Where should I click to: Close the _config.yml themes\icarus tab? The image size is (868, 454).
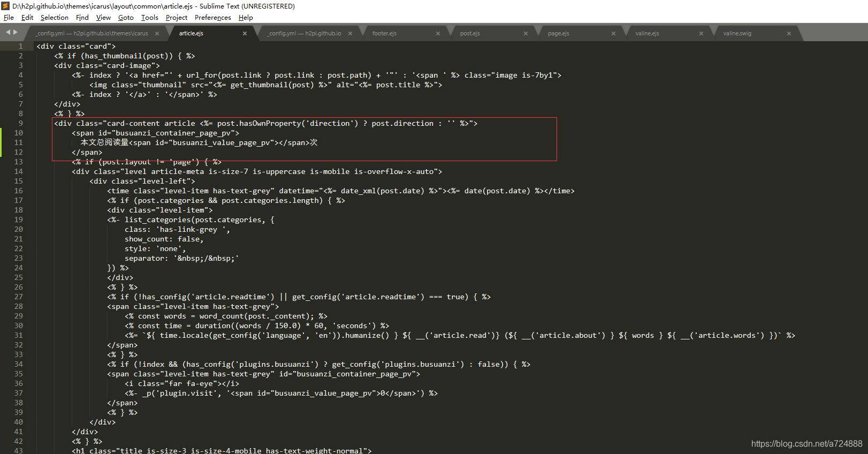tap(157, 33)
